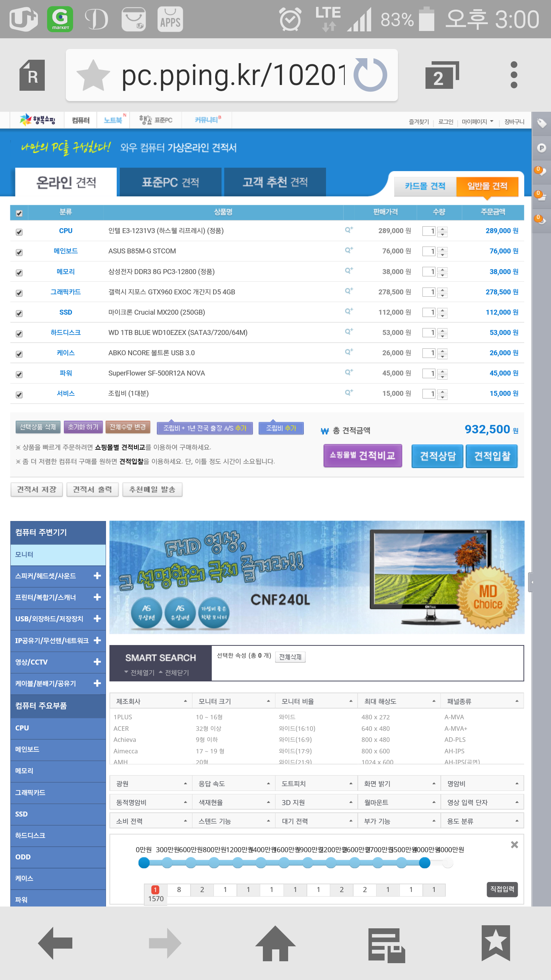Click the 4000만원 price slider handle
The width and height of the screenshot is (551, 980).
point(424,863)
